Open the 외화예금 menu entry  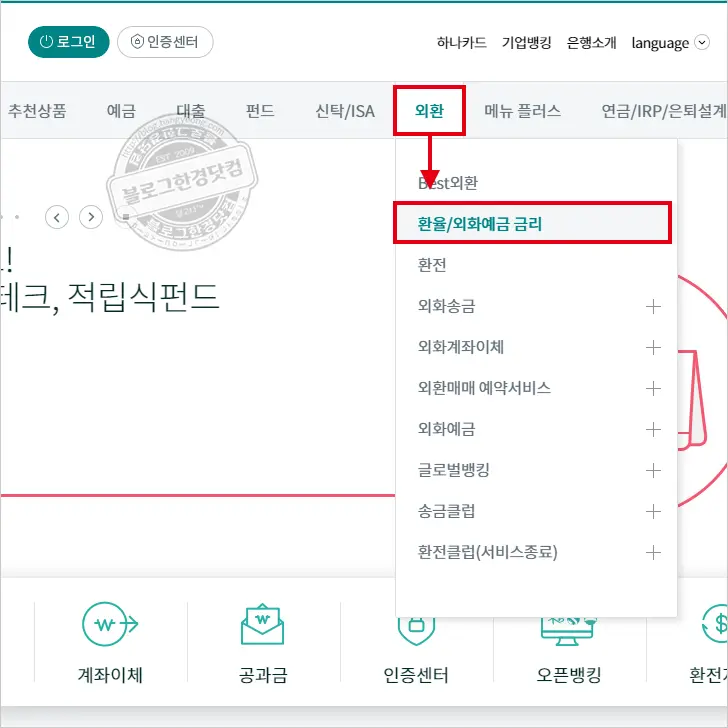click(x=447, y=429)
